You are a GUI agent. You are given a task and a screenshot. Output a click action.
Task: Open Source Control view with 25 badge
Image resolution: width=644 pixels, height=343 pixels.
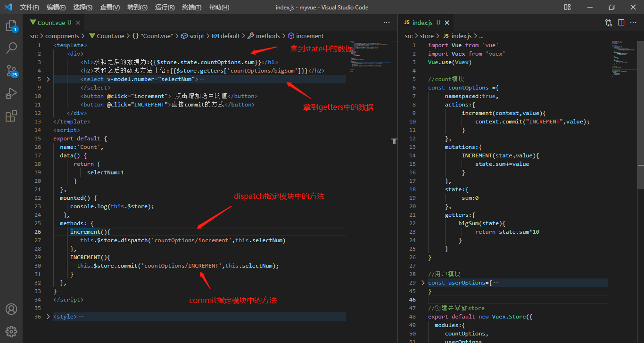(x=11, y=71)
